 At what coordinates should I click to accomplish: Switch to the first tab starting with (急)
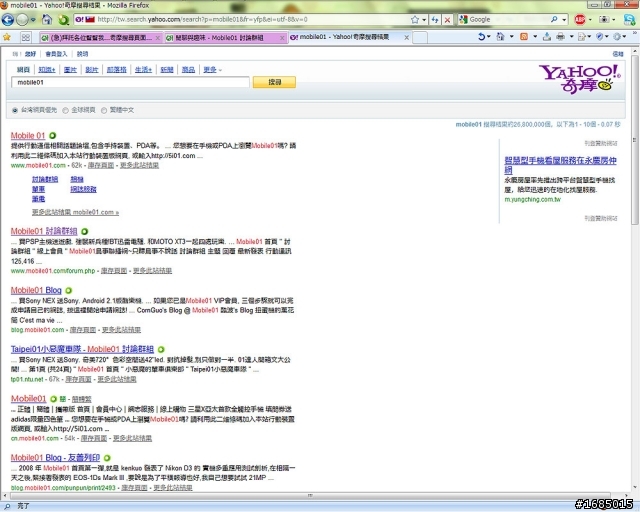pyautogui.click(x=101, y=38)
